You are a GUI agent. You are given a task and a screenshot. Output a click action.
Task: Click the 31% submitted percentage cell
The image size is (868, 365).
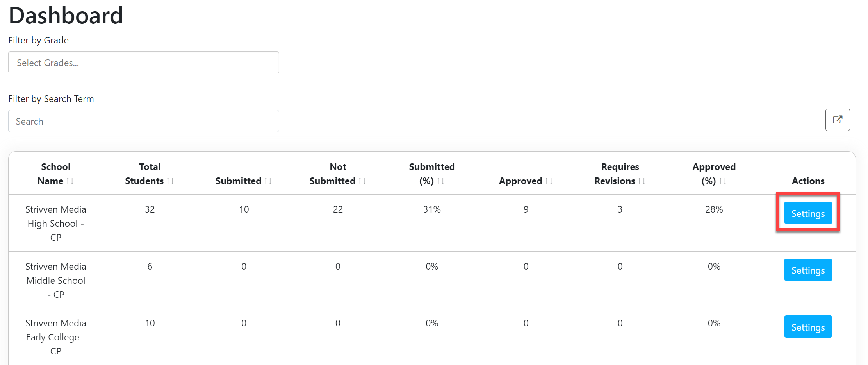(x=432, y=209)
